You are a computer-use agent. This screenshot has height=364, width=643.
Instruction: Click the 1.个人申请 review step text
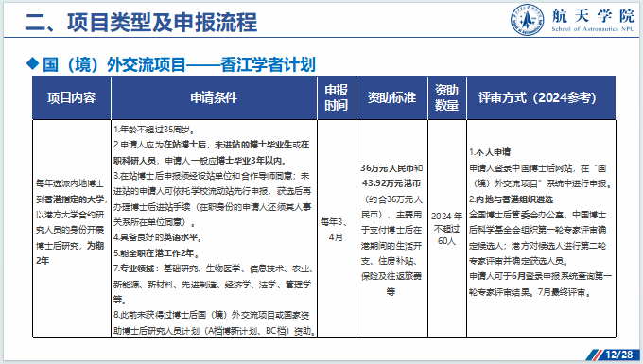[490, 152]
